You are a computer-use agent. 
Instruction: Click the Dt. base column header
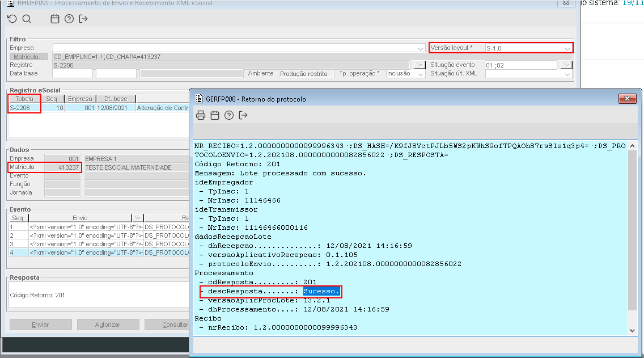coord(116,99)
